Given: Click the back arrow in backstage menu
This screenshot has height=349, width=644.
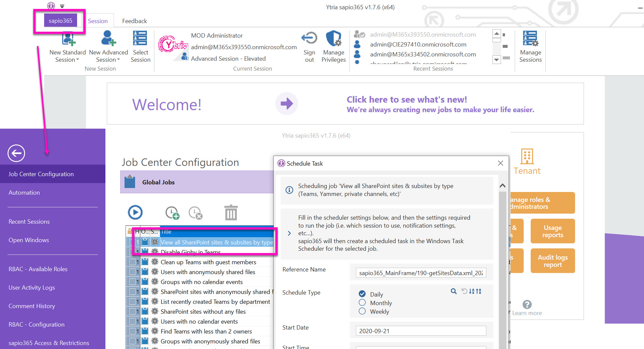Looking at the screenshot, I should tap(16, 153).
